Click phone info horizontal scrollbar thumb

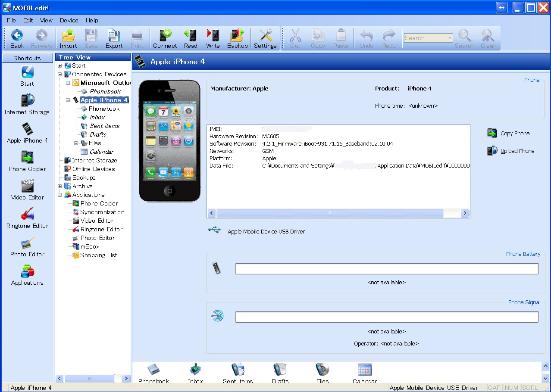point(330,213)
